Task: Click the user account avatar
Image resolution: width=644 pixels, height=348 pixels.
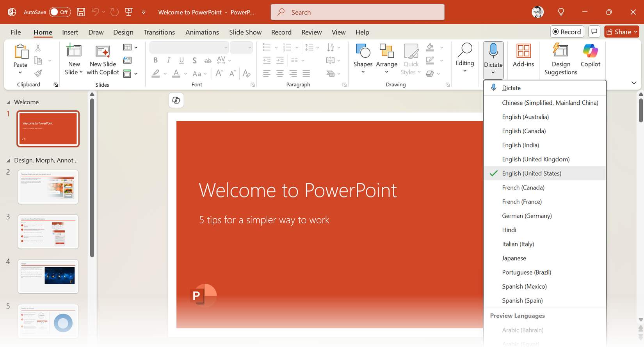Action: (537, 12)
